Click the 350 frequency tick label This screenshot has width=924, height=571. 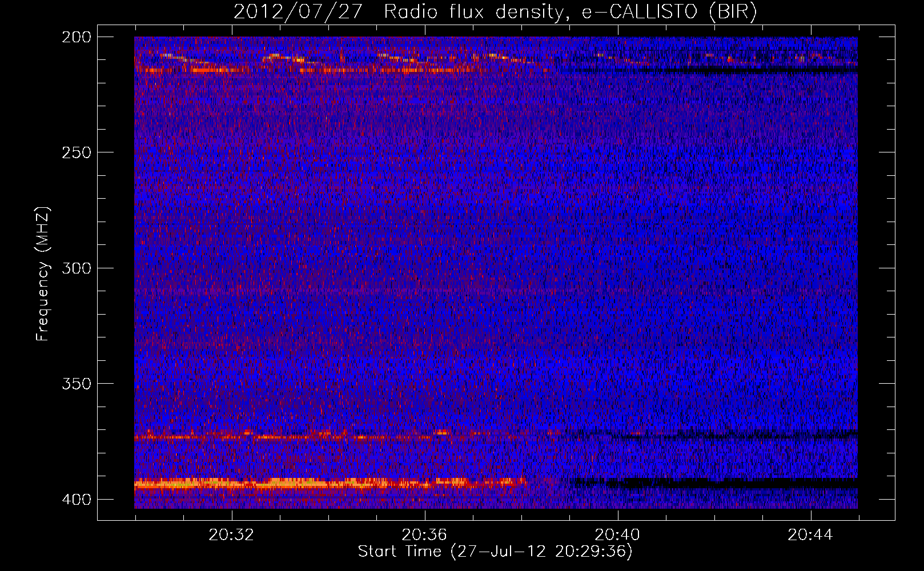[x=77, y=384]
